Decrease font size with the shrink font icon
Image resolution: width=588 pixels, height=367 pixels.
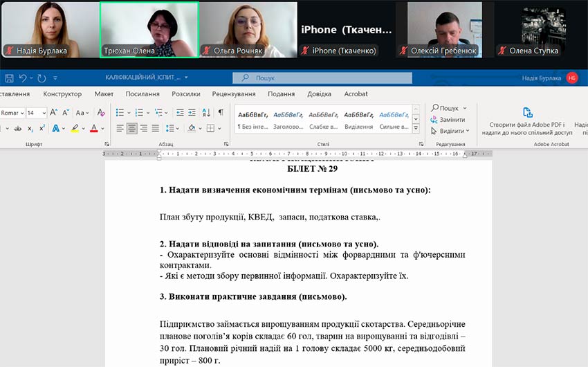[x=66, y=112]
